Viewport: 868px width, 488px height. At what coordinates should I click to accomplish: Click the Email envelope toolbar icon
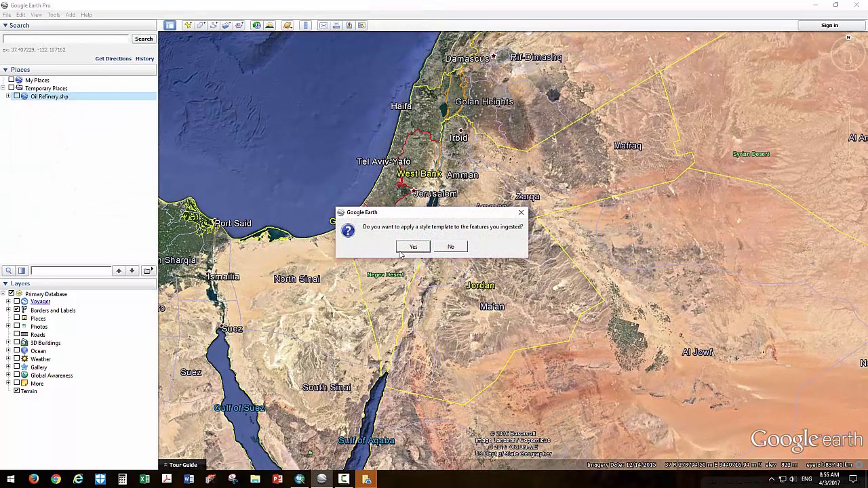pyautogui.click(x=323, y=26)
